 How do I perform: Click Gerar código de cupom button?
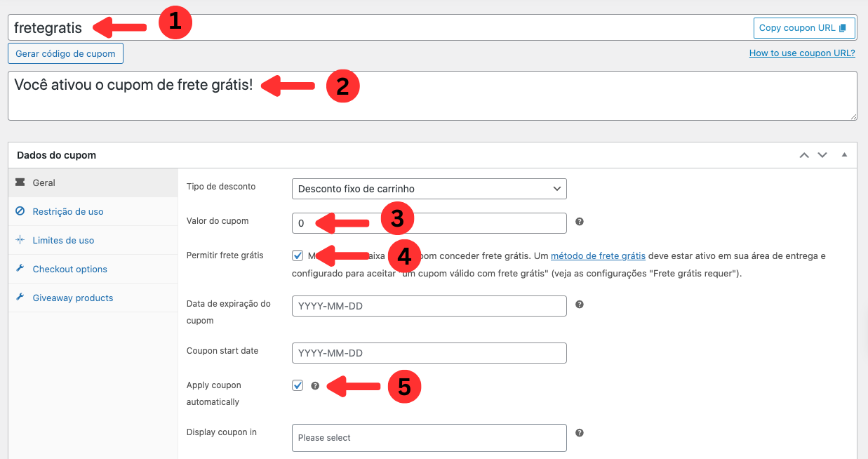click(x=65, y=54)
